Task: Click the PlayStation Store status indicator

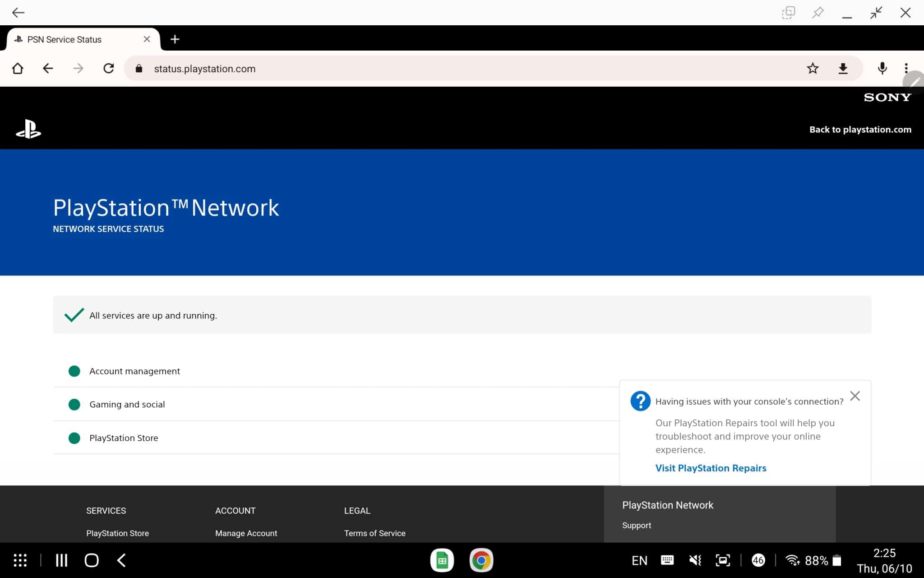Action: [74, 438]
